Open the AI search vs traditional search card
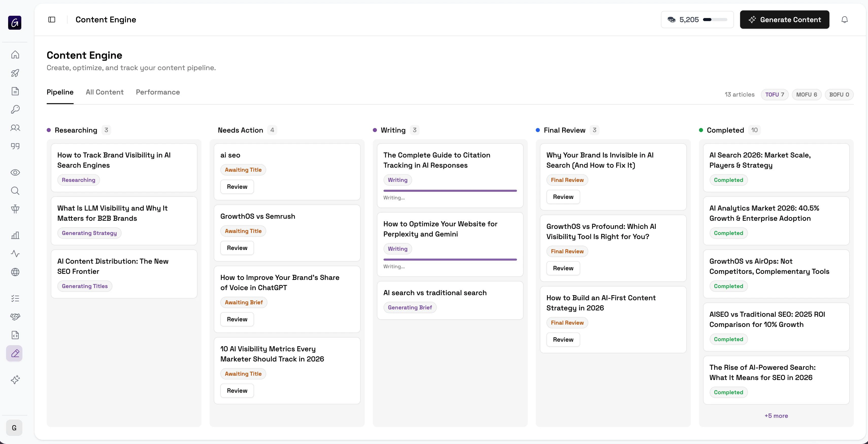The width and height of the screenshot is (868, 444). click(435, 293)
